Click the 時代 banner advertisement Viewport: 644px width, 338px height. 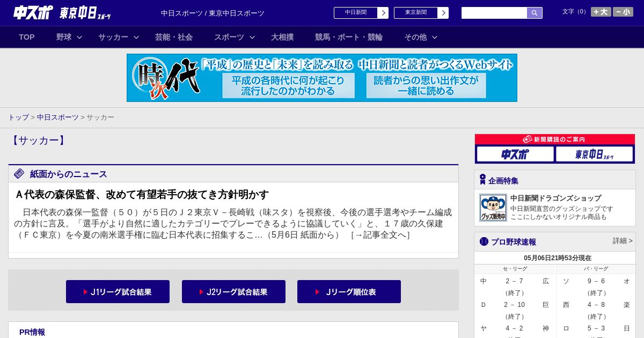pyautogui.click(x=322, y=78)
